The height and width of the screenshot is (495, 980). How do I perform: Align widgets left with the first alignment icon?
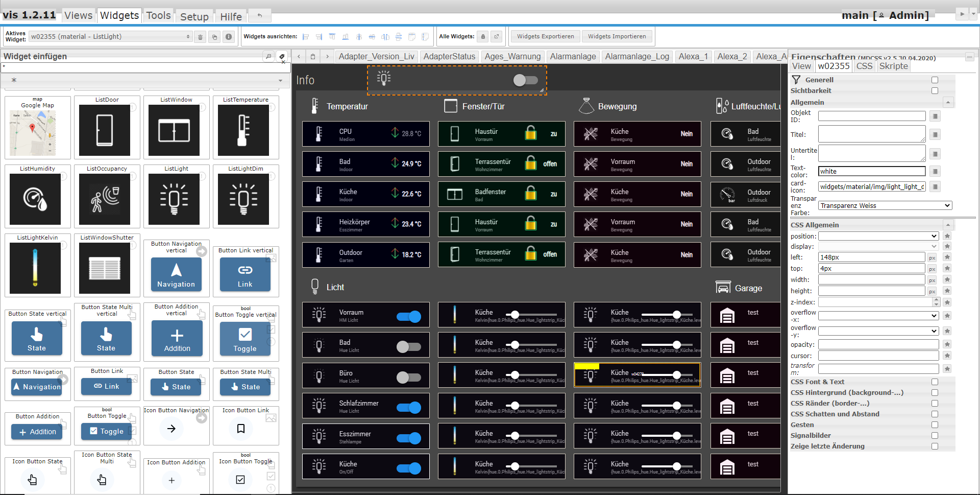click(306, 37)
